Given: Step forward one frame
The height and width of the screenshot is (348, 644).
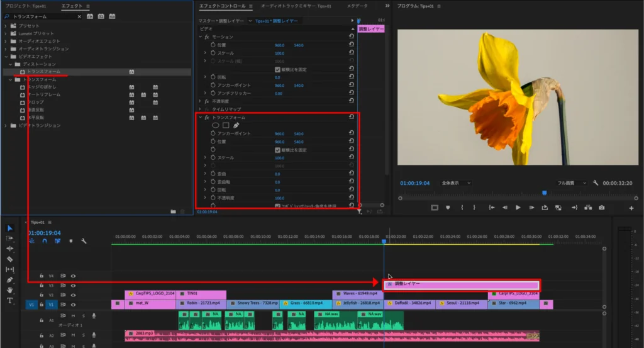Looking at the screenshot, I should tap(531, 208).
